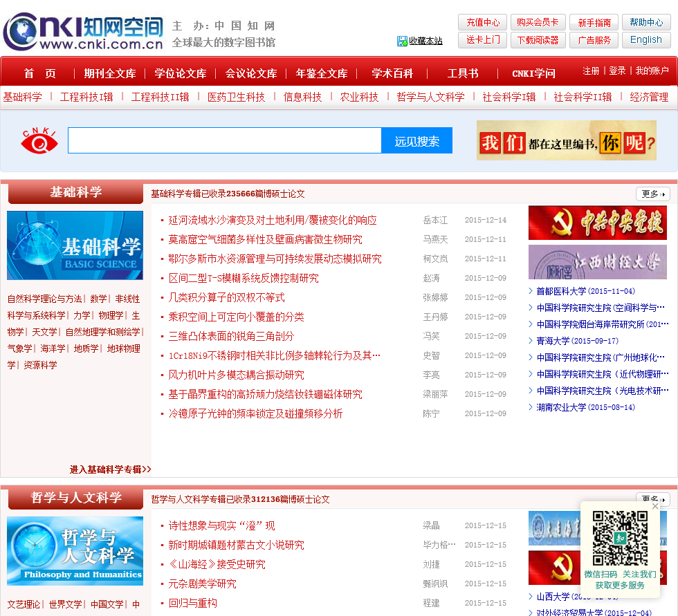This screenshot has width=678, height=616.
Task: Click the 送卡上门 button
Action: click(x=483, y=40)
